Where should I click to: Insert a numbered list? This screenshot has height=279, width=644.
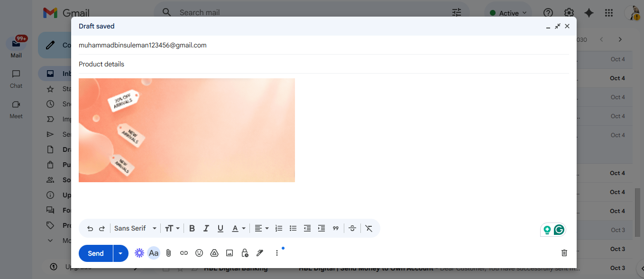click(279, 228)
